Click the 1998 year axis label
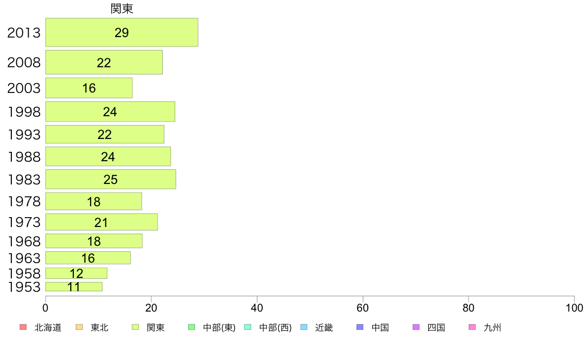Screen dimensions: 588x364 point(24,112)
